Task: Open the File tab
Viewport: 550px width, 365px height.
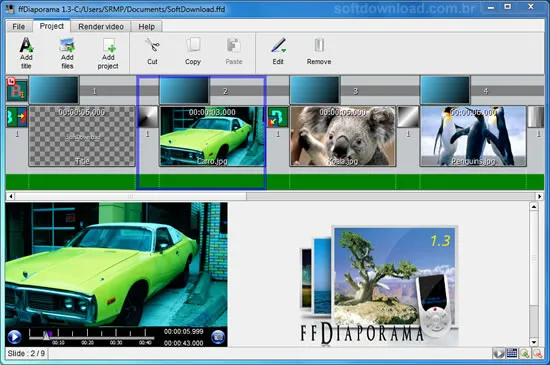Action: click(19, 27)
